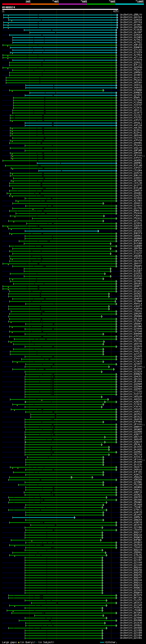Select the UniRef100_A2I9B3 label

pyautogui.click(x=131, y=201)
